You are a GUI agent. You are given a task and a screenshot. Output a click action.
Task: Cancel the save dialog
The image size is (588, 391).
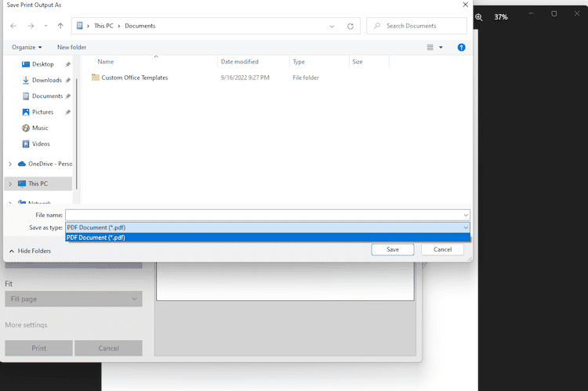click(442, 249)
